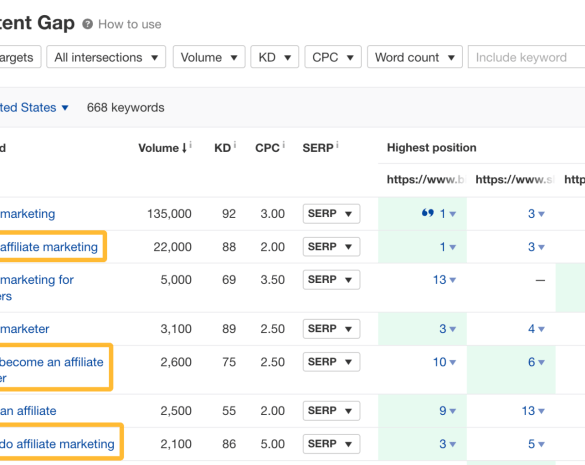Screen dimensions: 585x465
Task: Open position 5 dropdown in the 2,100 volume row
Action: coord(536,444)
